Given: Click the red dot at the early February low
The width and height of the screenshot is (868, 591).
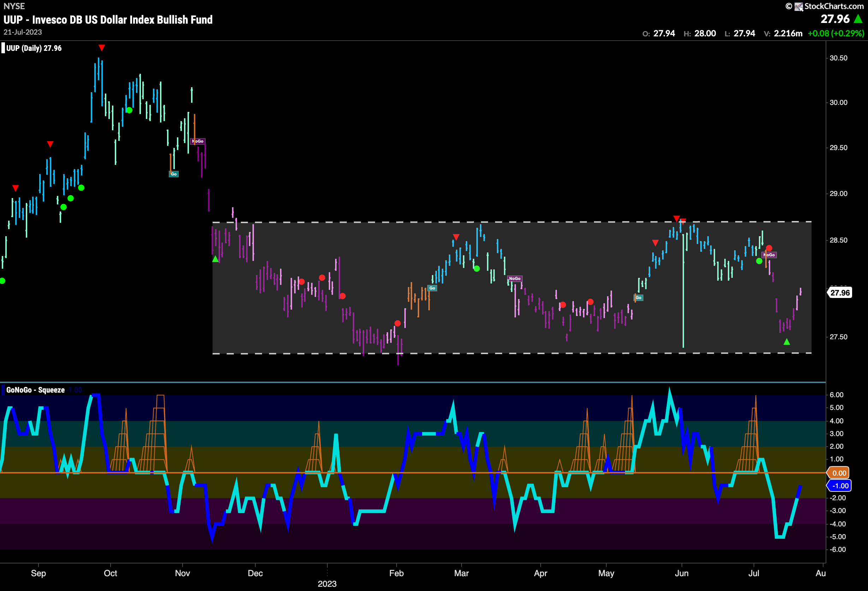Looking at the screenshot, I should click(397, 323).
